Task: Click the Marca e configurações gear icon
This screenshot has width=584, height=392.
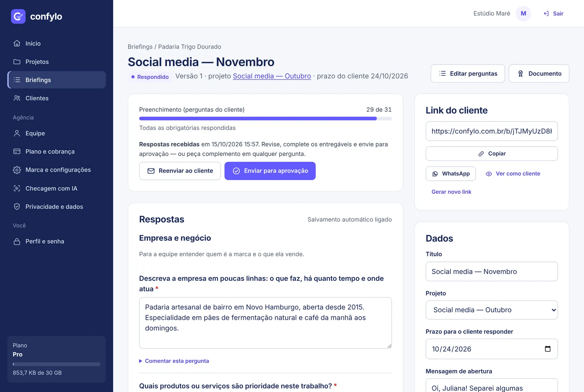Action: coord(17,170)
